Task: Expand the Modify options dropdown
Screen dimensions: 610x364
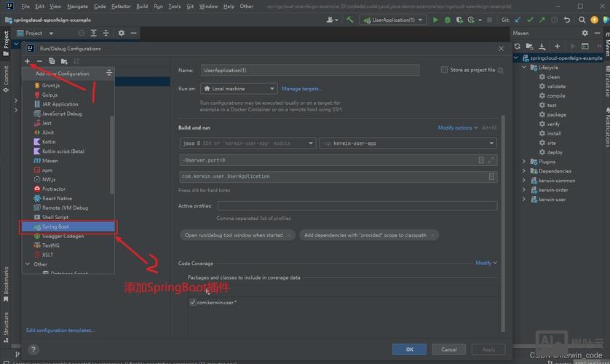Action: coord(458,127)
